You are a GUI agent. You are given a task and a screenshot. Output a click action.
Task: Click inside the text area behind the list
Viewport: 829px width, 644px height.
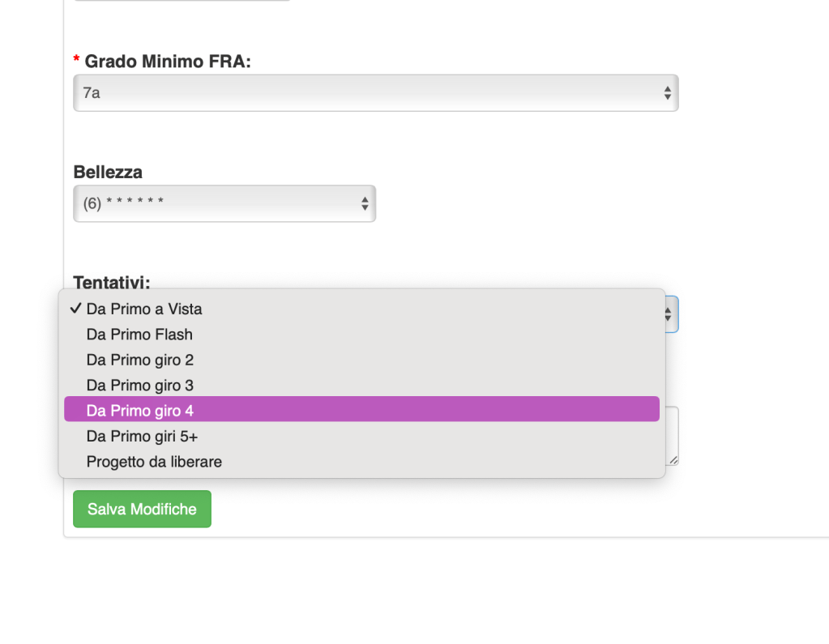[672, 433]
